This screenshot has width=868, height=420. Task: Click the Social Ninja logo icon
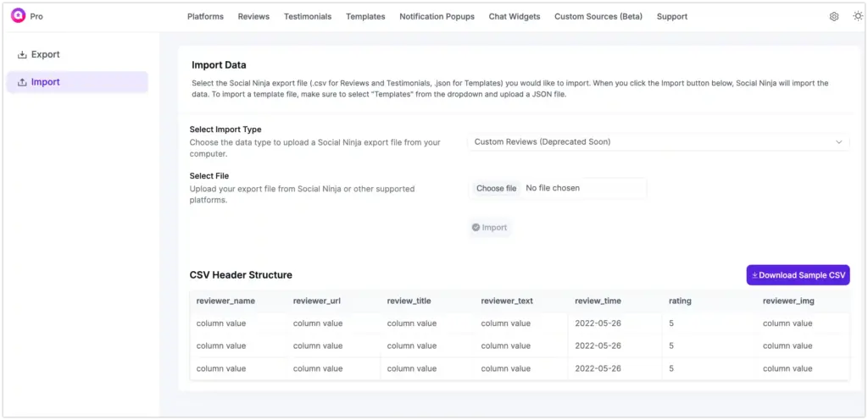tap(18, 16)
